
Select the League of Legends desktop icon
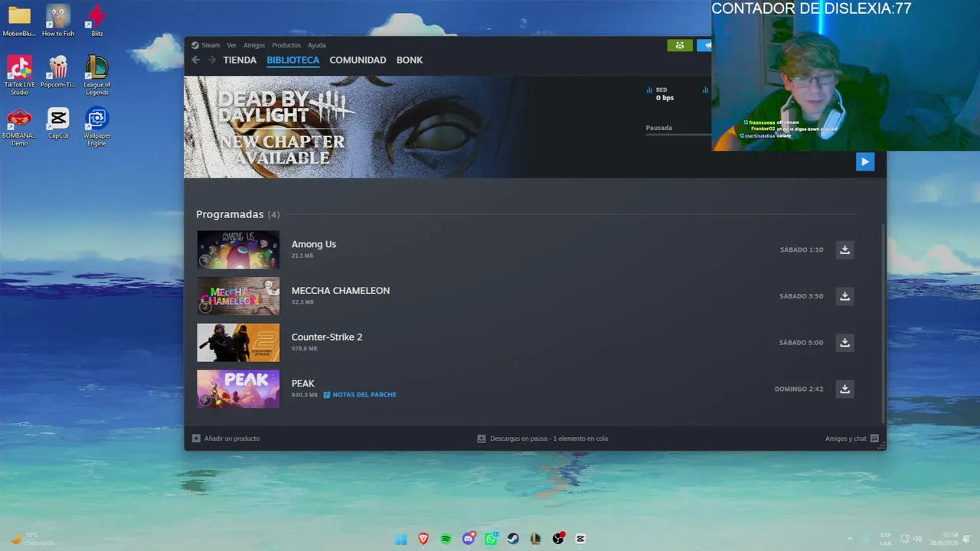(97, 75)
